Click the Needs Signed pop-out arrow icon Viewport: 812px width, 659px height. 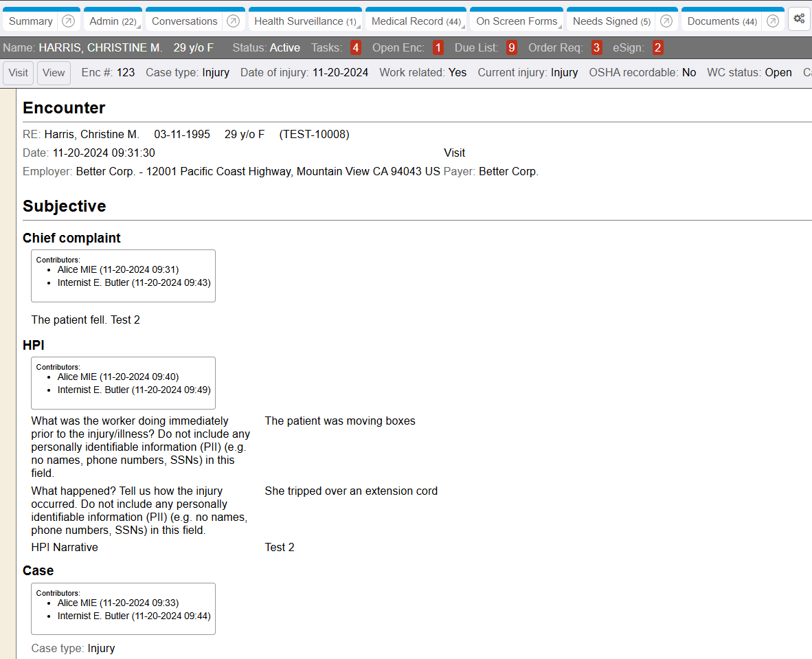[666, 21]
